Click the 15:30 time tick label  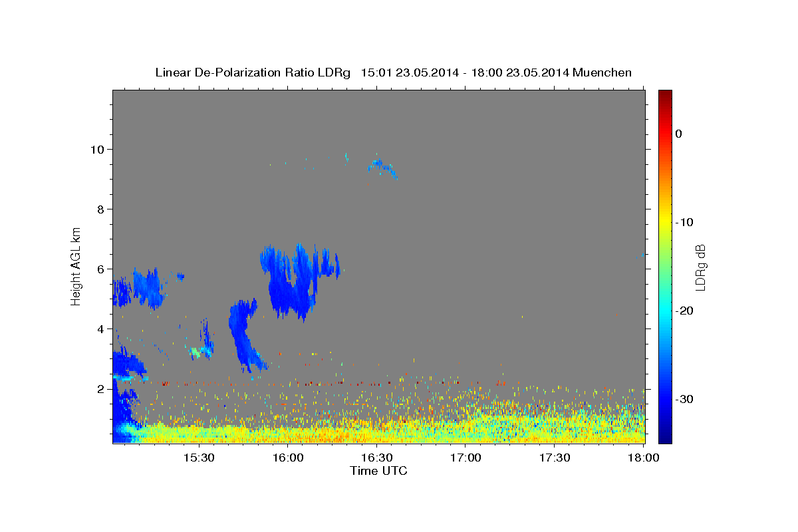tap(199, 458)
